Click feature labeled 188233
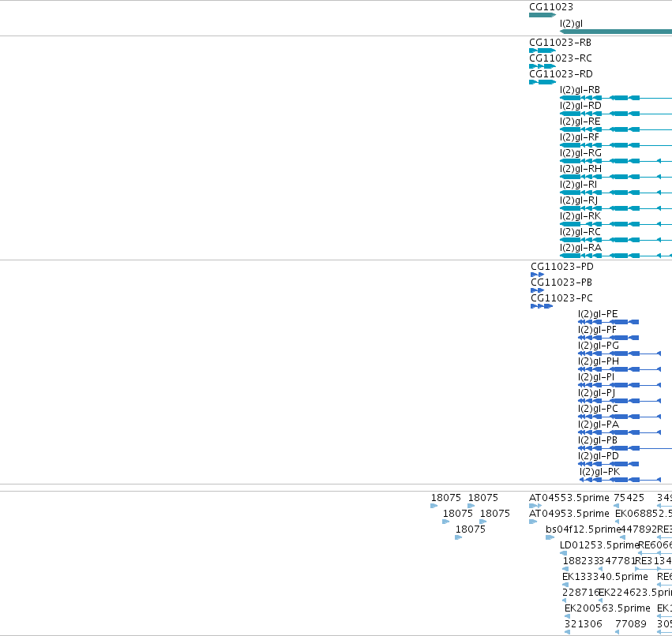Screen dimensions: 672x636 coord(565,569)
